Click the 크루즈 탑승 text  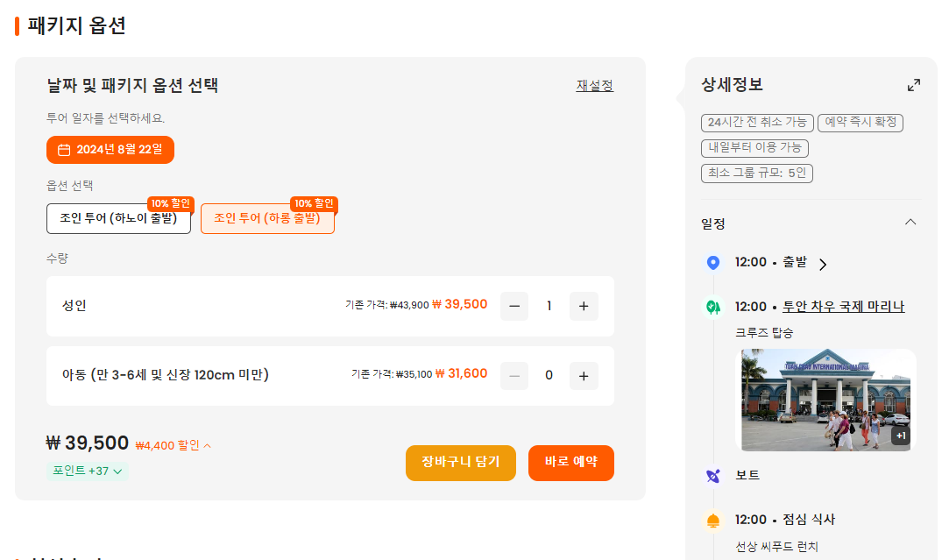pos(764,333)
